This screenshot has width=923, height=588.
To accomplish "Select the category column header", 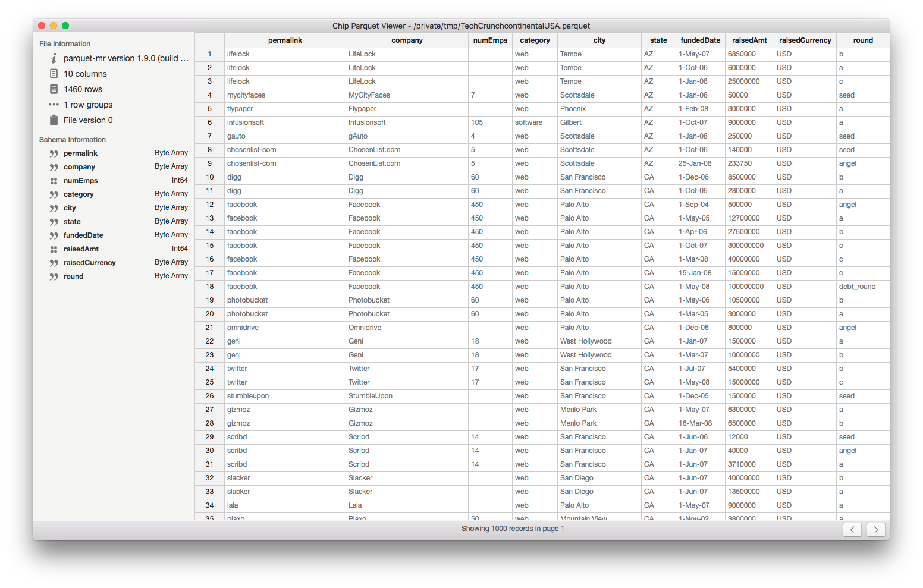I will (535, 40).
